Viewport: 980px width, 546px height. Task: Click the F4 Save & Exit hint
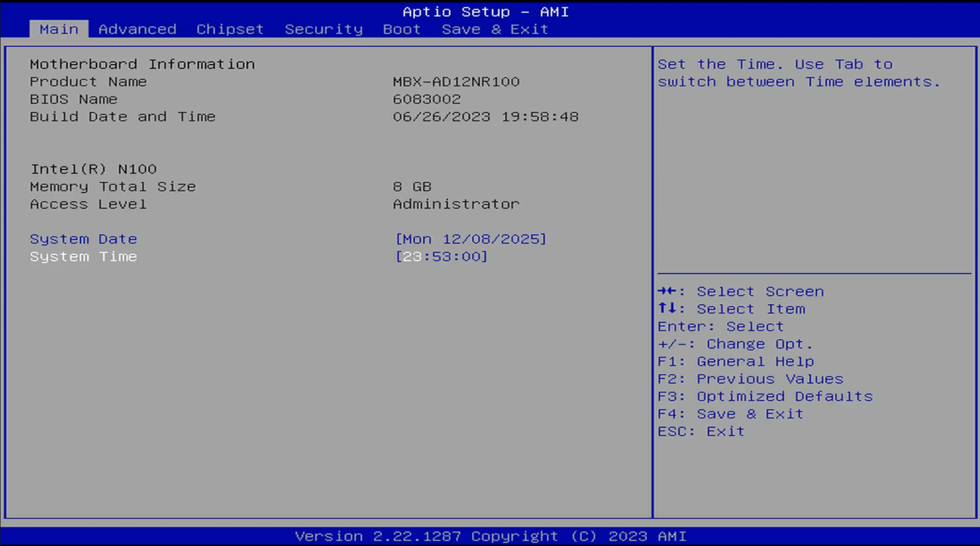pos(730,414)
